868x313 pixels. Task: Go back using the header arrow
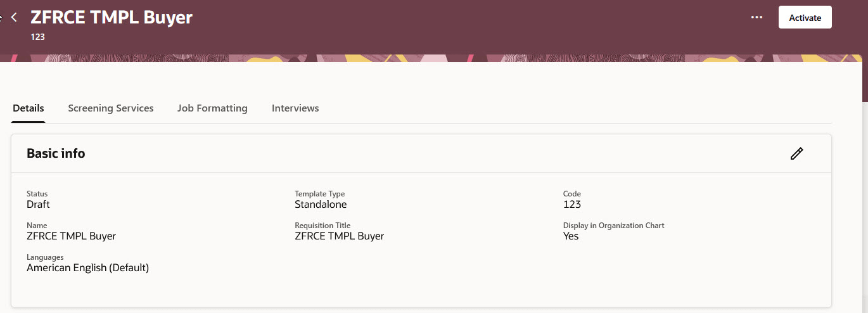click(14, 18)
